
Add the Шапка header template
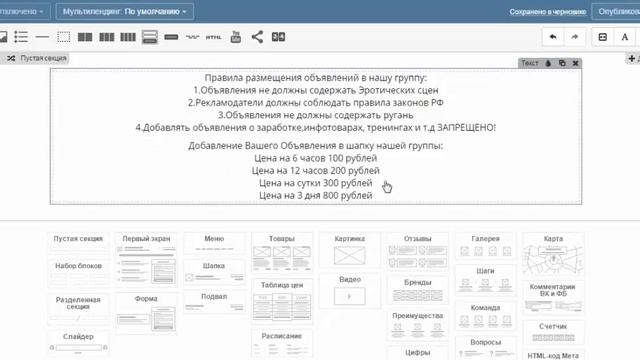coord(214,273)
